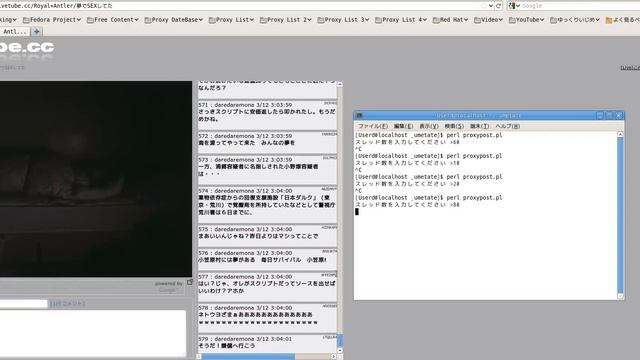This screenshot has width=640, height=360.
Task: Click the terminal cursor block
Action: (x=357, y=211)
